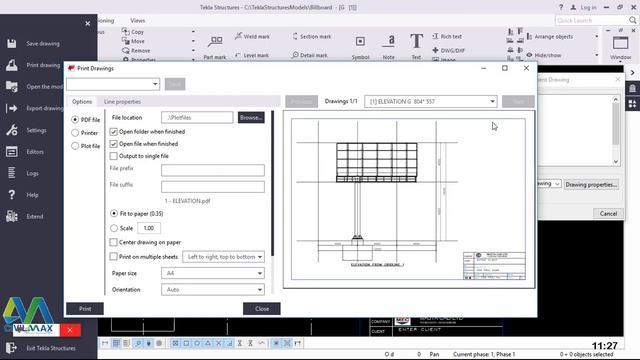Click the Print button
The height and width of the screenshot is (360, 640).
click(85, 309)
